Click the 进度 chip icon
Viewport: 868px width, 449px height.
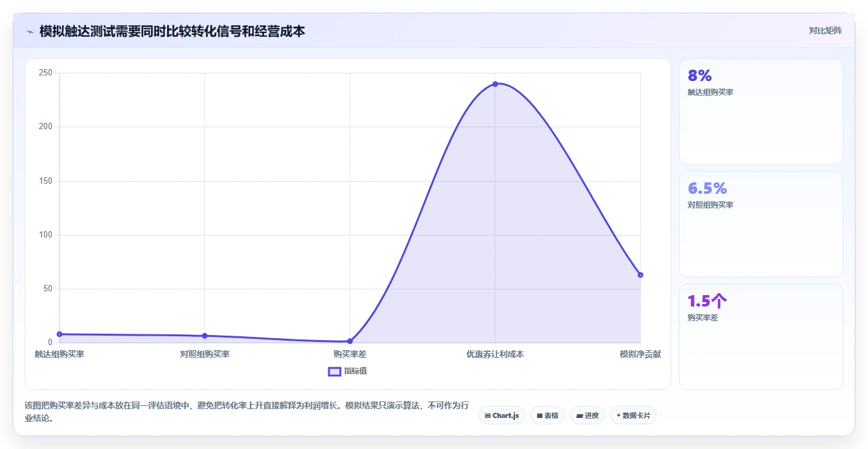tap(580, 415)
